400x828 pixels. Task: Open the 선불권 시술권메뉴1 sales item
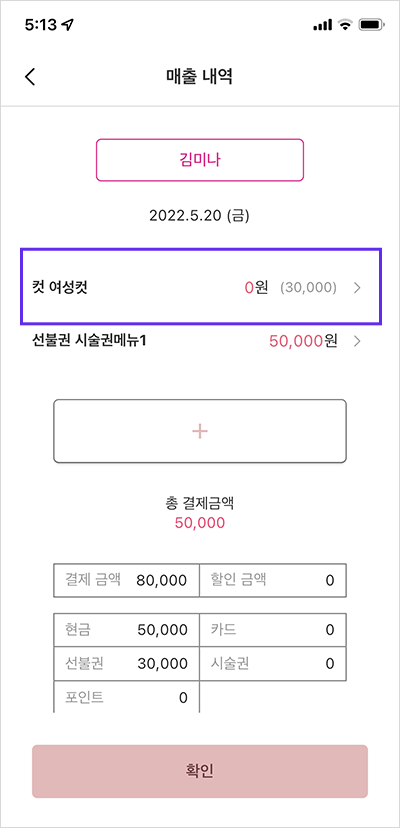click(200, 341)
